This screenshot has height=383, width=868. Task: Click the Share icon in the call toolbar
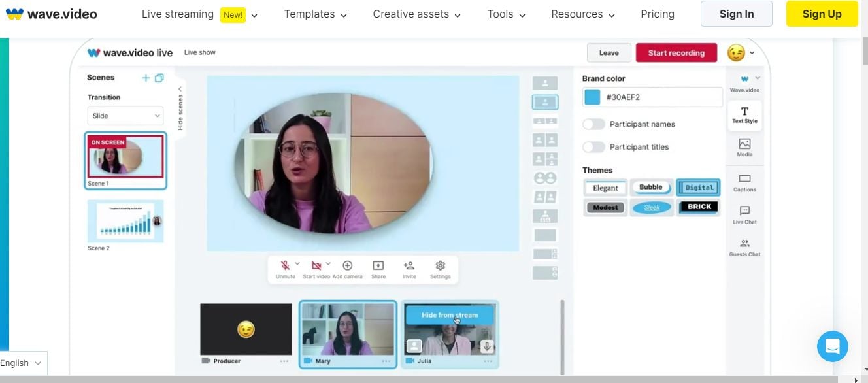point(378,265)
